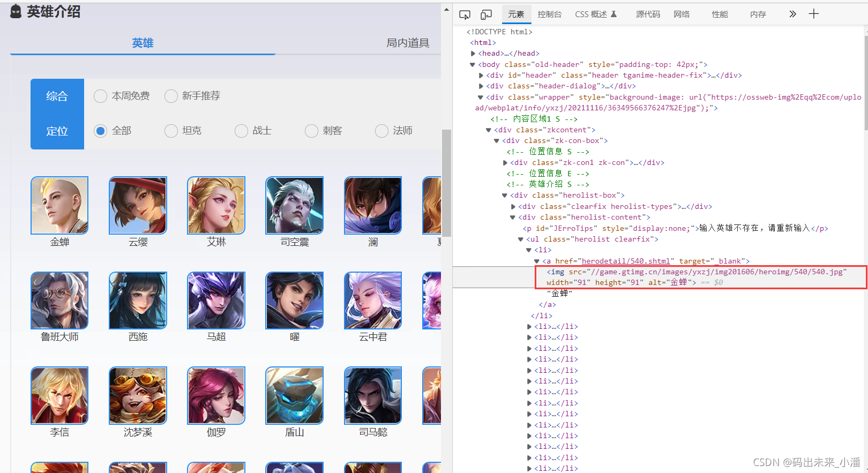Open the 云中君 hero portrait
Screen dimensions: 868x473
pos(373,301)
